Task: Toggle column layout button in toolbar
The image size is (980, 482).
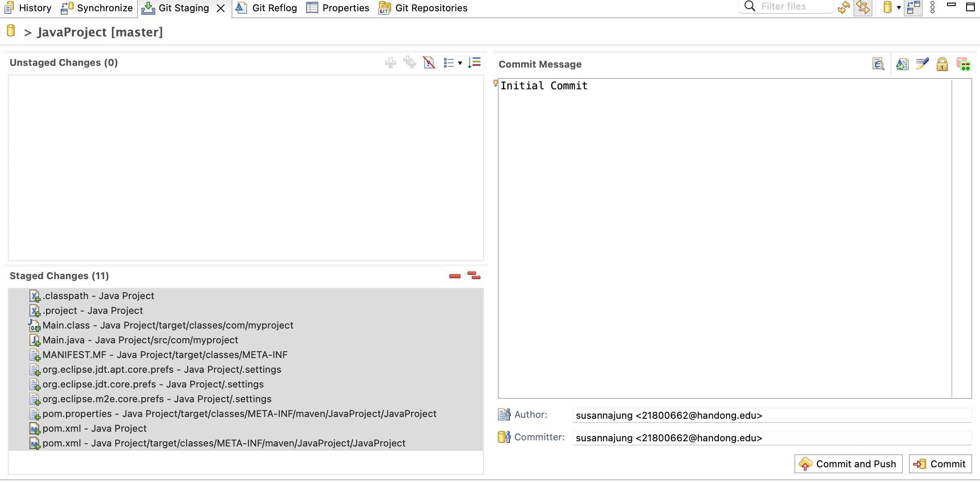Action: point(913,7)
